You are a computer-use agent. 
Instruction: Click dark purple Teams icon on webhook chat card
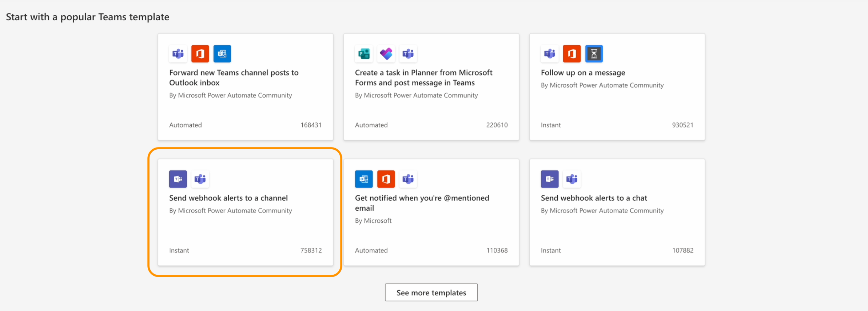(x=550, y=179)
